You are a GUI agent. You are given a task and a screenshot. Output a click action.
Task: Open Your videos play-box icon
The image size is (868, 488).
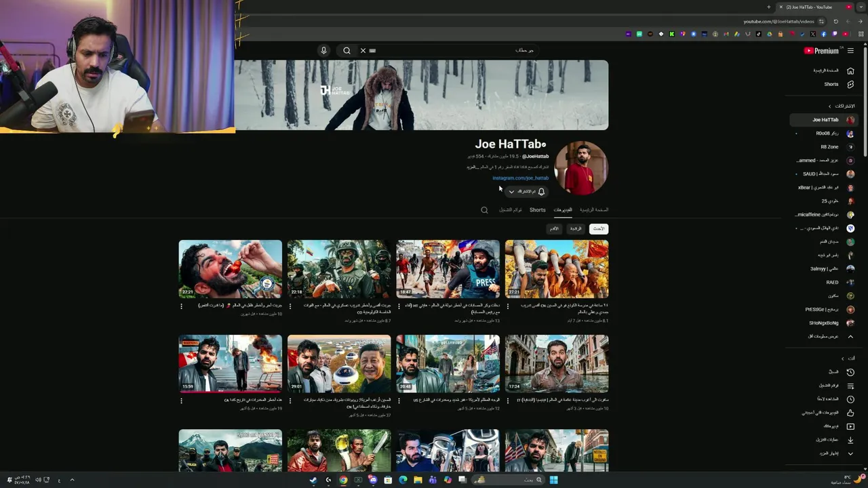tap(850, 426)
